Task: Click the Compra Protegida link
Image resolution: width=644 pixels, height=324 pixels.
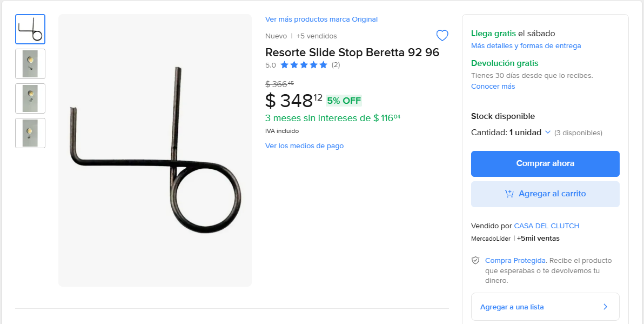Action: click(516, 261)
